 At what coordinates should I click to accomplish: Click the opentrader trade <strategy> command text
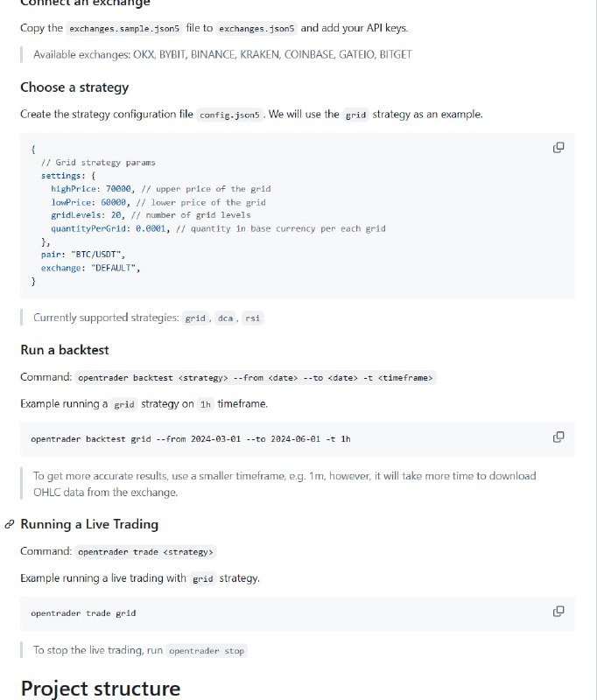point(145,552)
